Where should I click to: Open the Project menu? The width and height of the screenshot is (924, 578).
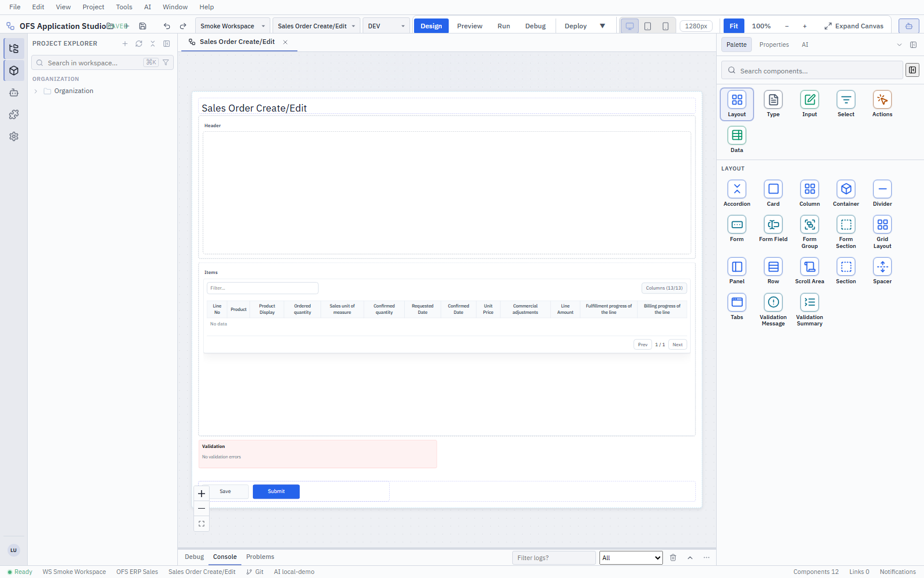pos(94,7)
